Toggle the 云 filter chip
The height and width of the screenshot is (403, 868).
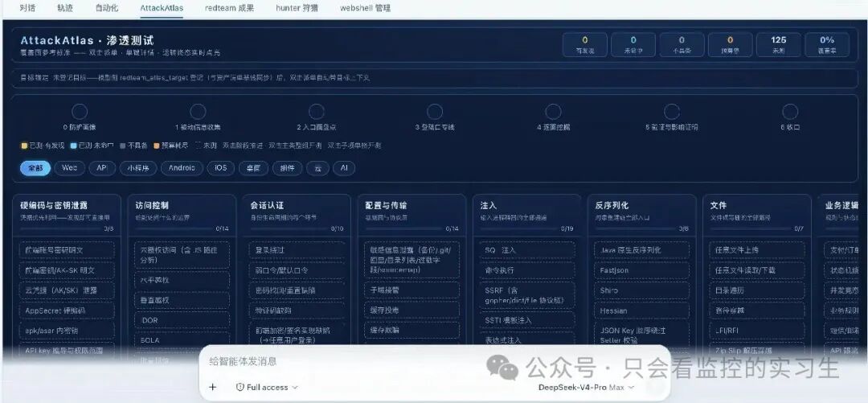point(317,168)
